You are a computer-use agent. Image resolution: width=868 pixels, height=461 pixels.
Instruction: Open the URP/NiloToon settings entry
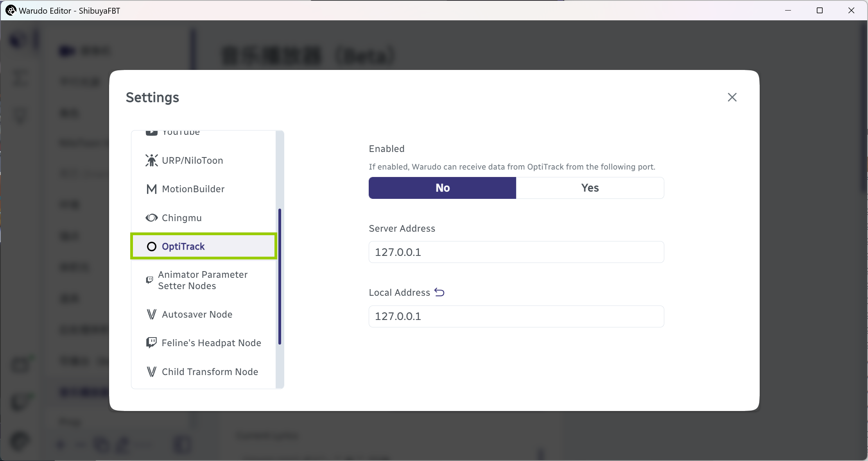click(203, 161)
